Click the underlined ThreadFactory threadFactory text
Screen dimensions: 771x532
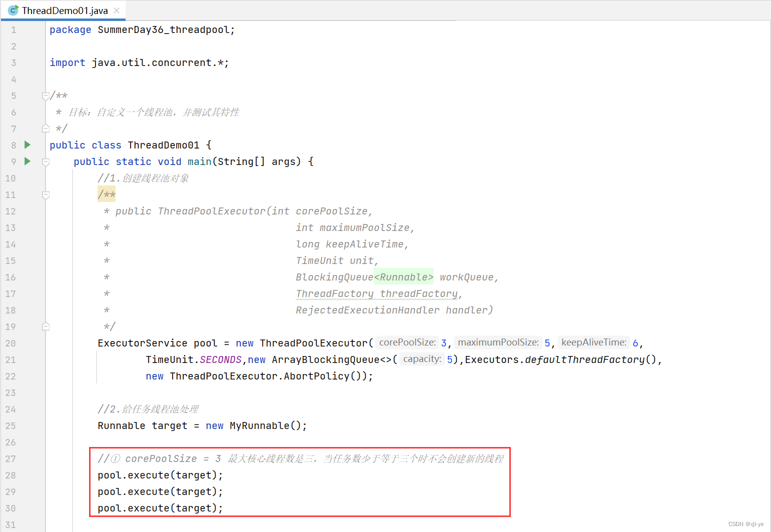(377, 294)
